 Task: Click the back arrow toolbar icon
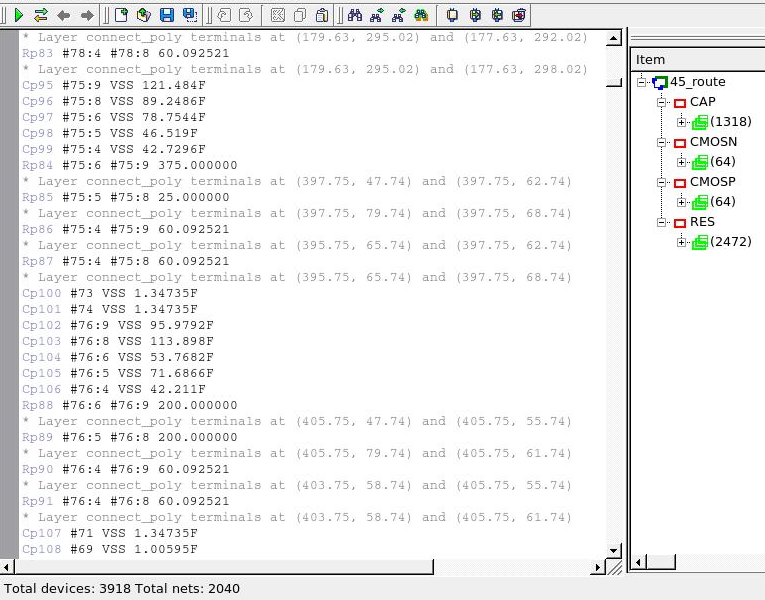pos(64,15)
